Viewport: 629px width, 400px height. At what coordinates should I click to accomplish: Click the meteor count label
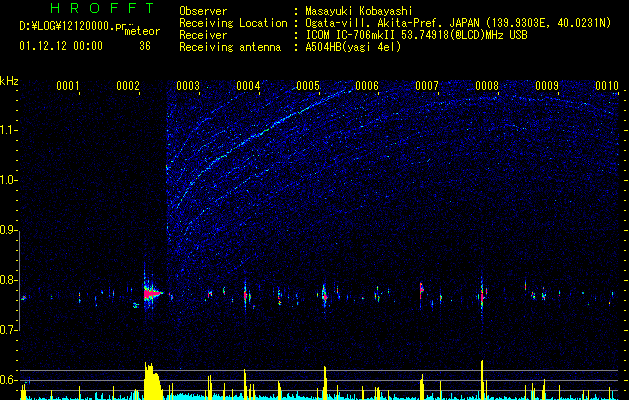(x=142, y=31)
